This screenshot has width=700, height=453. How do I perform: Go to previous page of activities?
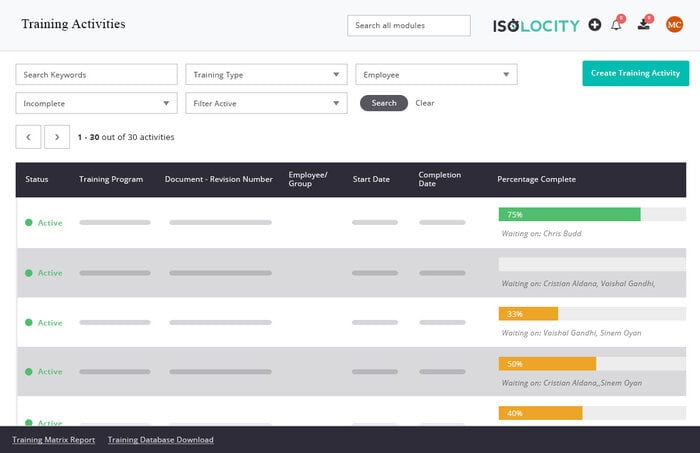tap(28, 137)
